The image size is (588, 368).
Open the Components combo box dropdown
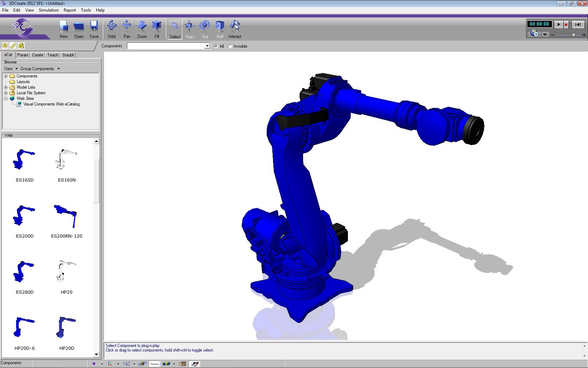click(x=207, y=46)
